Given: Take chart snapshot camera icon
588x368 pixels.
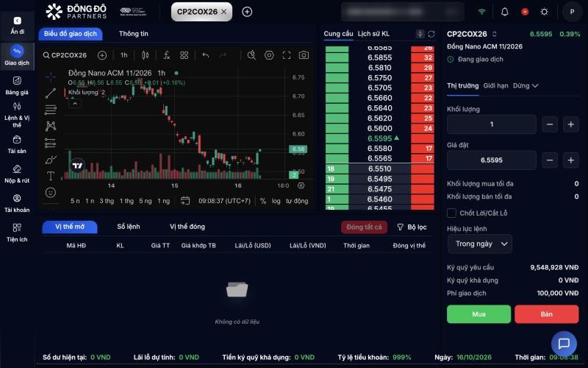Looking at the screenshot, I should (304, 55).
